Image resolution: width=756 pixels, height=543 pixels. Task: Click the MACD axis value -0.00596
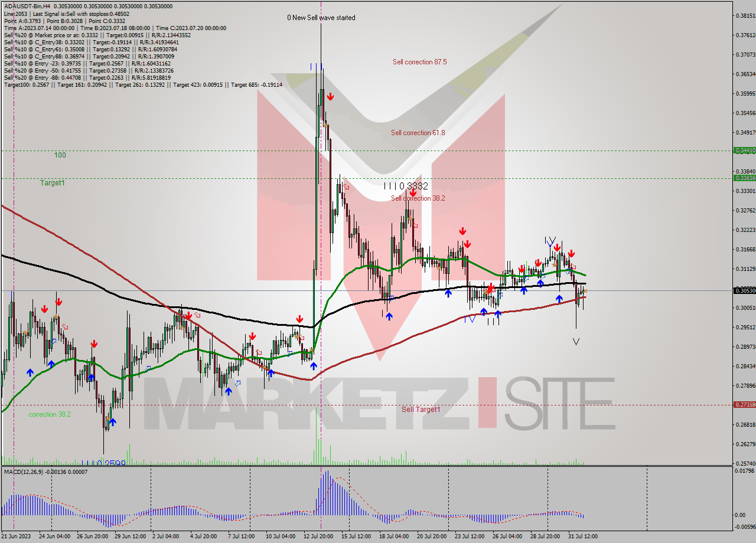[x=744, y=527]
